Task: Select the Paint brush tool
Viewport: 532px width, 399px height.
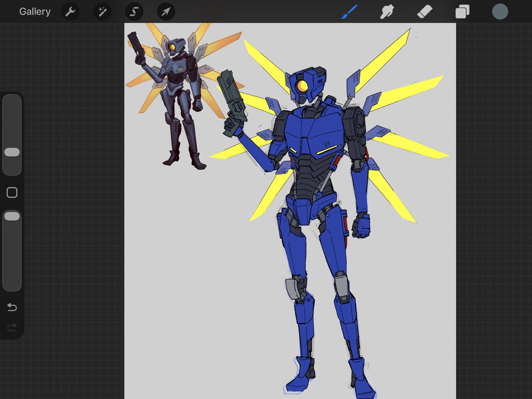Action: pos(349,12)
